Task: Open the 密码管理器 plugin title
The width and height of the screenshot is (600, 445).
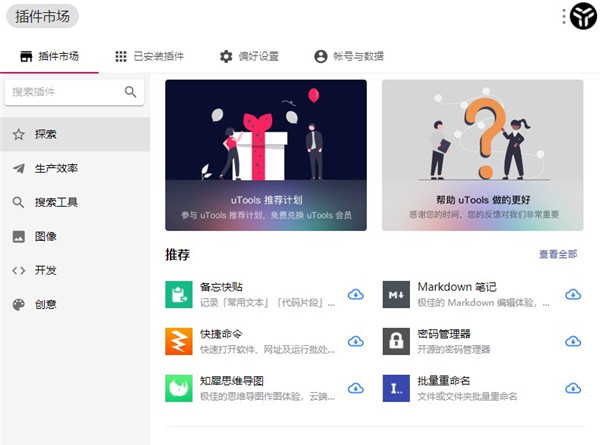Action: coord(444,334)
